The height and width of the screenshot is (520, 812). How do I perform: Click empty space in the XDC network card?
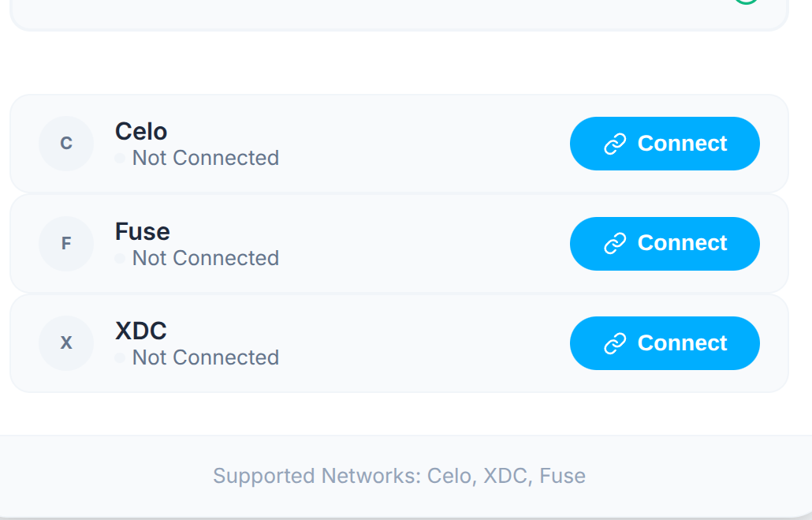pyautogui.click(x=426, y=343)
